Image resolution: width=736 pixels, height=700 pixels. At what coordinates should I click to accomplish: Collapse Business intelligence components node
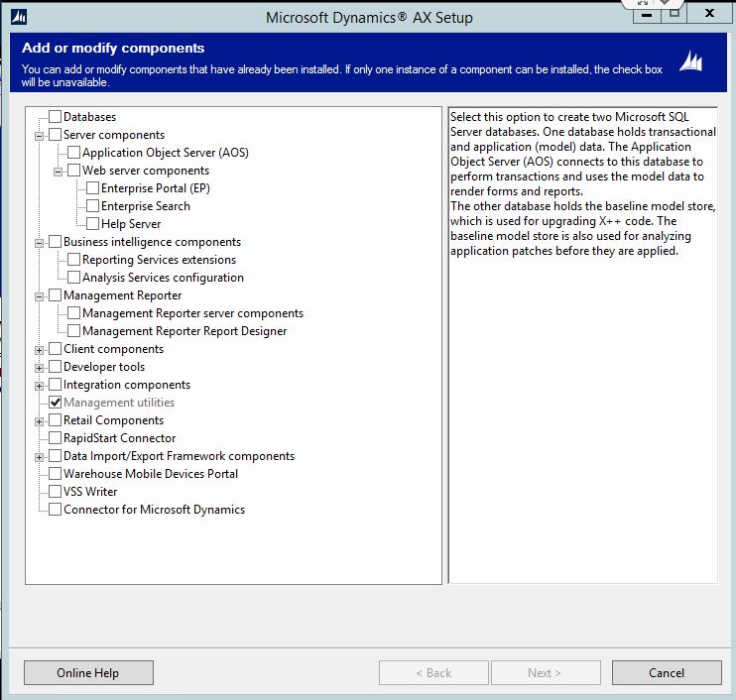pyautogui.click(x=39, y=243)
